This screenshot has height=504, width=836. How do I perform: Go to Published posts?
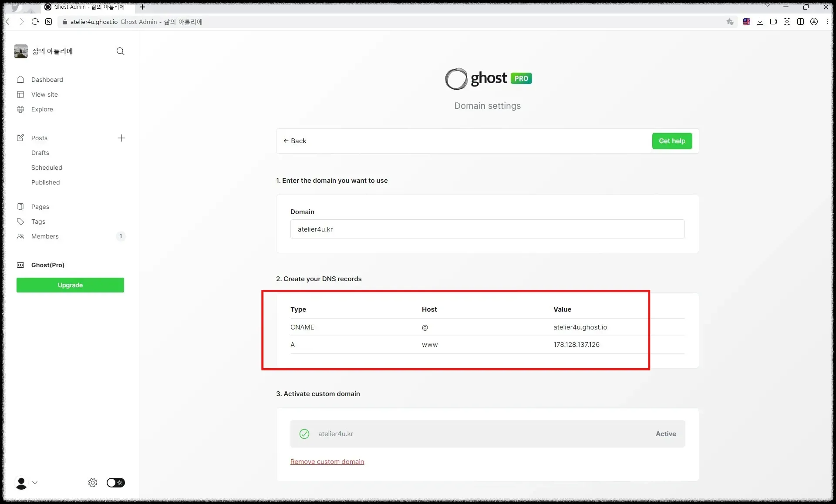pos(46,182)
